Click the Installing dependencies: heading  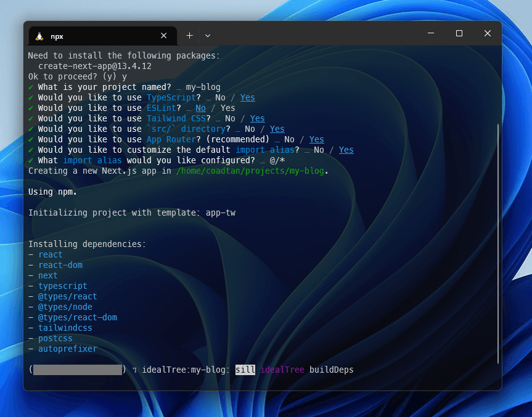pos(87,244)
